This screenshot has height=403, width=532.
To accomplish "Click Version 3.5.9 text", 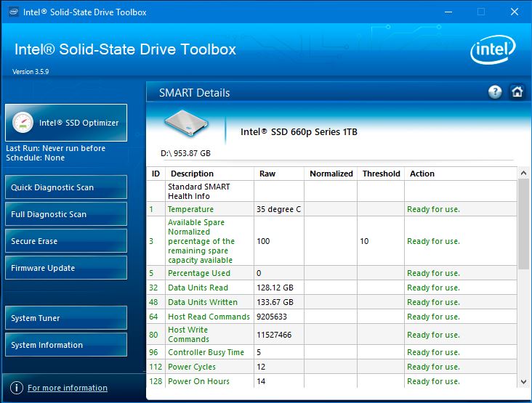I will pos(31,71).
